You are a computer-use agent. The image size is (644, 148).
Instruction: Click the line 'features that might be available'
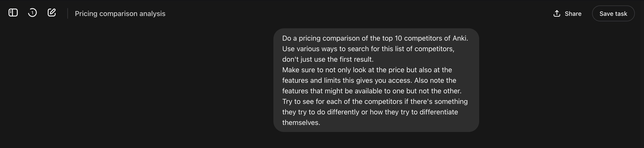point(372,91)
